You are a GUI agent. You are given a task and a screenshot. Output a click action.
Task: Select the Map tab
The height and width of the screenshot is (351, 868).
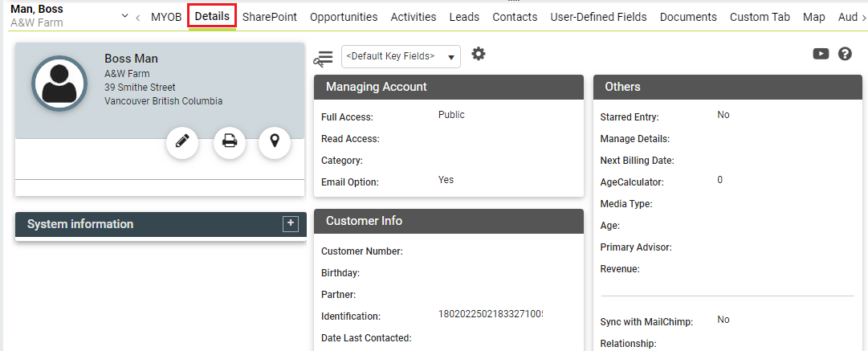813,17
